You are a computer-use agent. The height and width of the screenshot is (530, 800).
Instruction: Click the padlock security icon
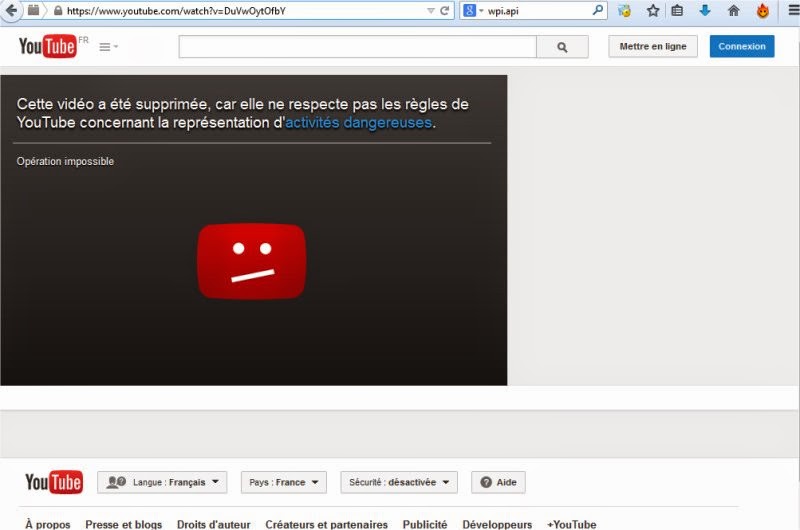[x=58, y=10]
